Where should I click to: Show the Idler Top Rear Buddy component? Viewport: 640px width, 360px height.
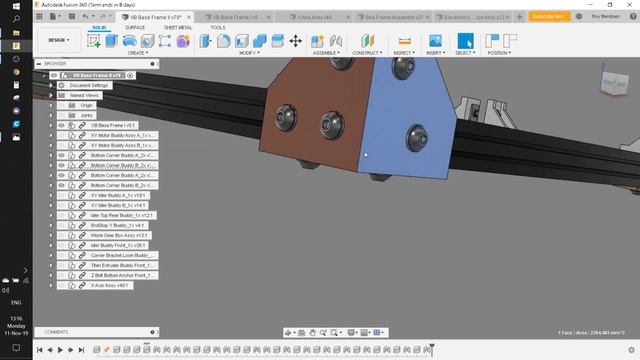tap(62, 215)
